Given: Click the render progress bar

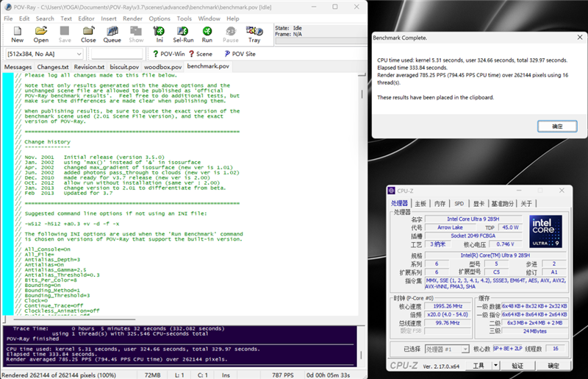Looking at the screenshot, I should click(320, 41).
